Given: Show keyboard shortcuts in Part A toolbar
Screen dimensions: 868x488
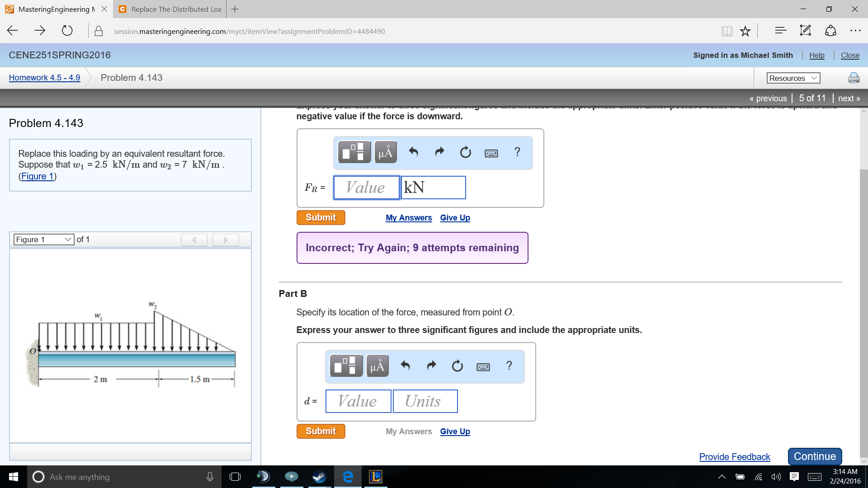Looking at the screenshot, I should pos(491,153).
